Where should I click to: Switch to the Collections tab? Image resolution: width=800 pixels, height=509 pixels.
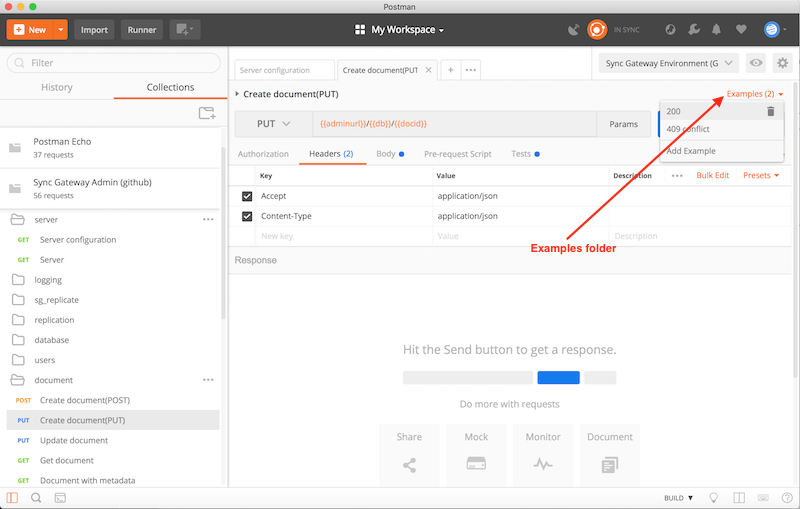tap(170, 87)
